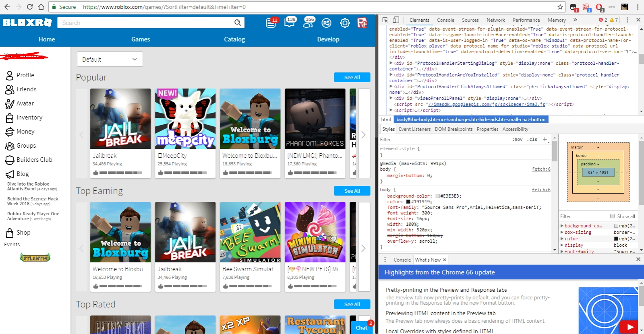
Task: Open the MeepCity game thumbnail
Action: [x=185, y=119]
